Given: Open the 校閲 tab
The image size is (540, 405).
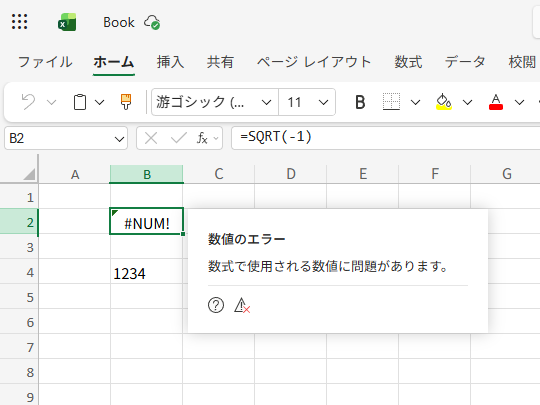Looking at the screenshot, I should click(522, 62).
